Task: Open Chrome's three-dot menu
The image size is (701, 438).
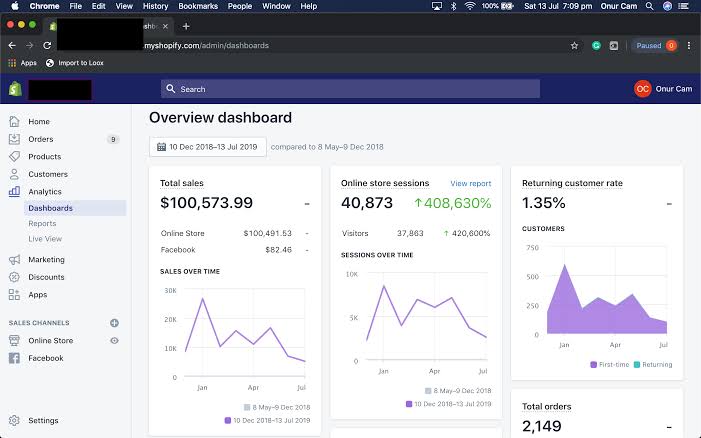Action: point(689,46)
